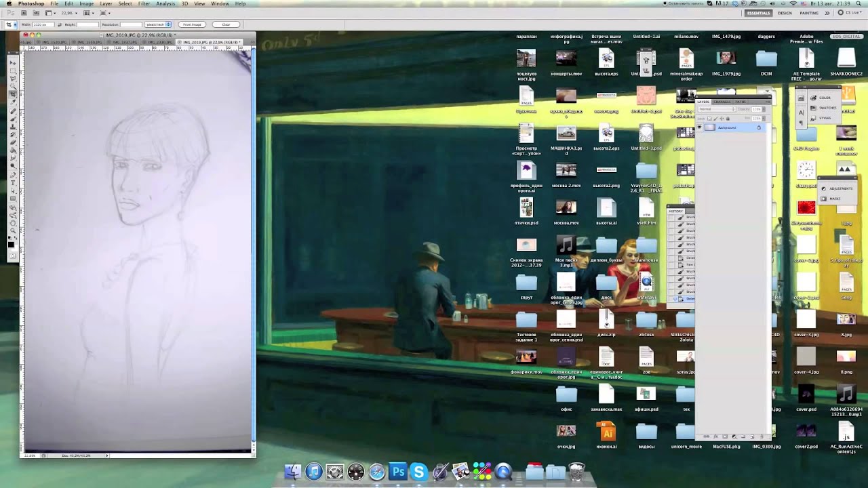Select the Eyedropper tool
The image size is (868, 488).
click(13, 102)
